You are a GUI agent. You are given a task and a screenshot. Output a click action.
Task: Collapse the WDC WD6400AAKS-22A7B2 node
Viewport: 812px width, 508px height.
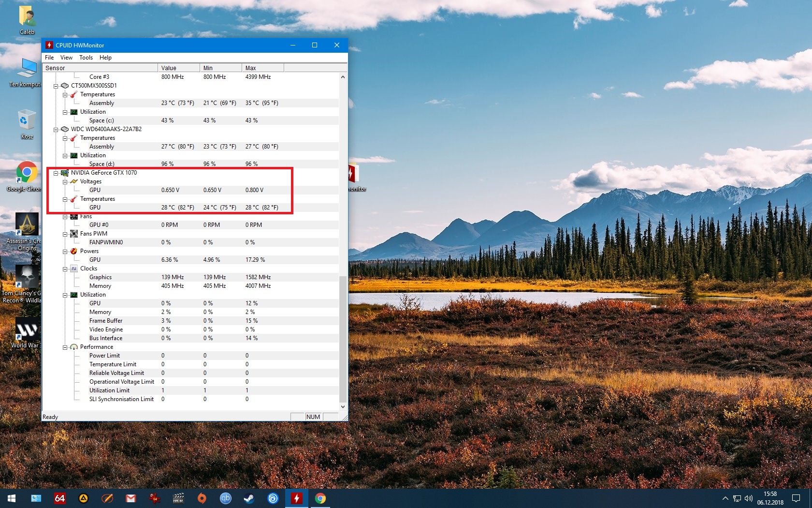[x=56, y=129]
